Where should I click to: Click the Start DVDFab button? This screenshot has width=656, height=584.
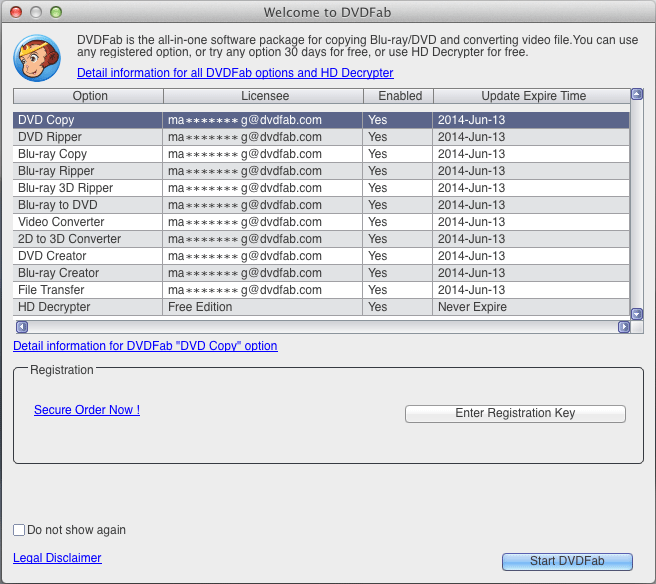click(x=567, y=561)
